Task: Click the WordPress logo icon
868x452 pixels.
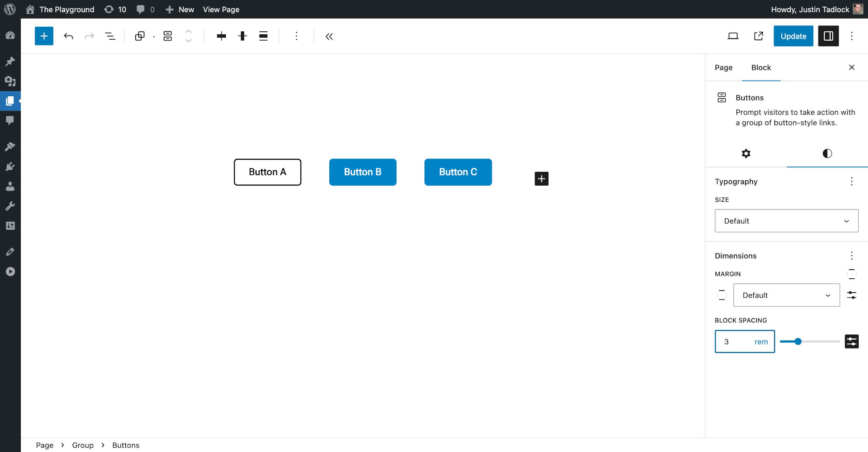Action: [10, 9]
